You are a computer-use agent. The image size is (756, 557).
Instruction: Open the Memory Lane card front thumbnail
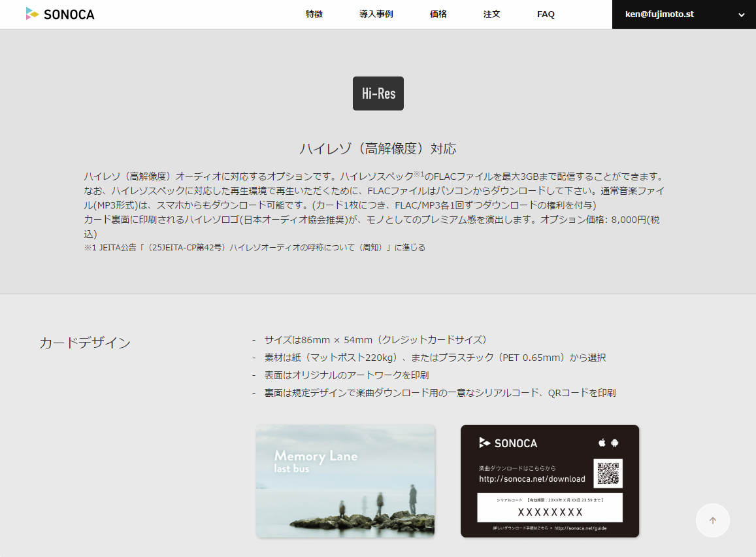coord(345,481)
